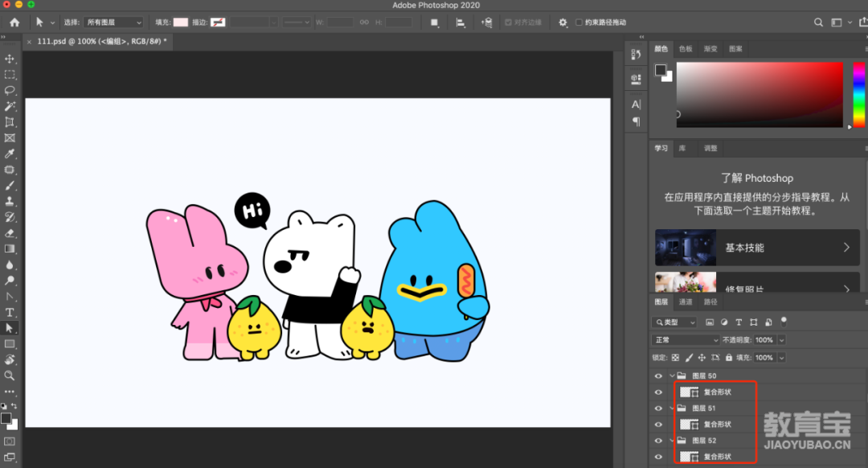This screenshot has width=868, height=468.
Task: Toggle the 对齐边缘 checkbox
Action: (x=508, y=23)
